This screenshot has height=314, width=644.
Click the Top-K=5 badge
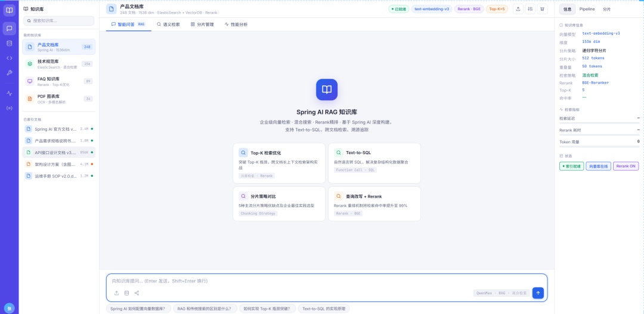(497, 9)
